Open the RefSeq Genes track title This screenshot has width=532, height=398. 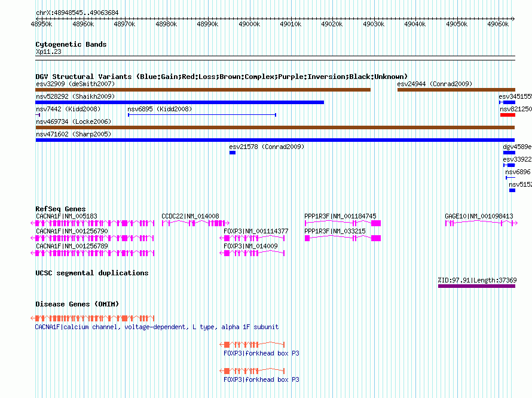[x=60, y=209]
